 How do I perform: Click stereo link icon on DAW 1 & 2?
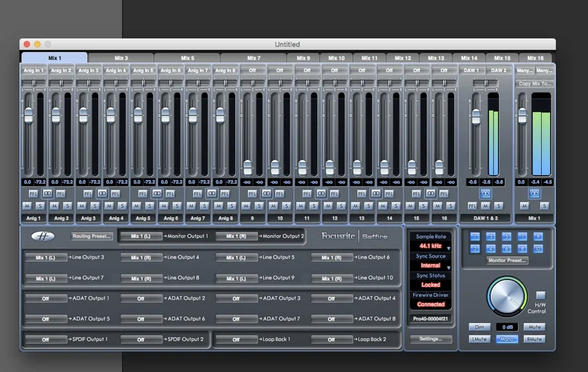485,193
